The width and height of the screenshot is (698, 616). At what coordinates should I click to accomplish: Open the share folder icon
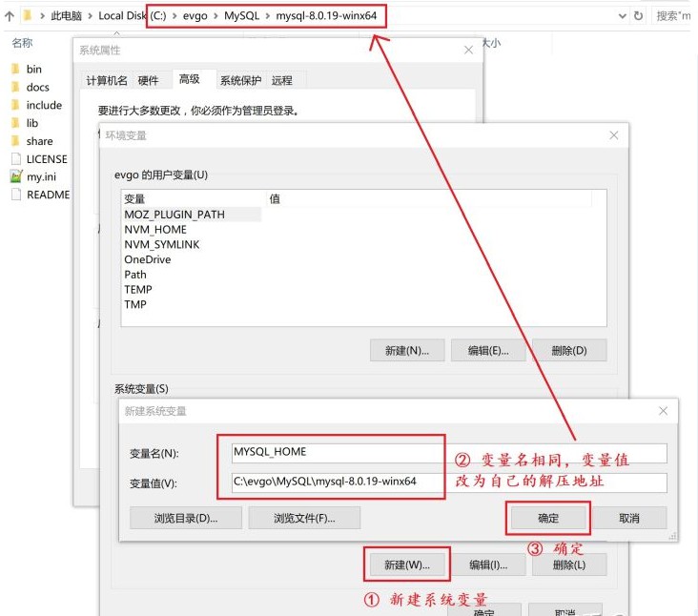click(x=15, y=141)
